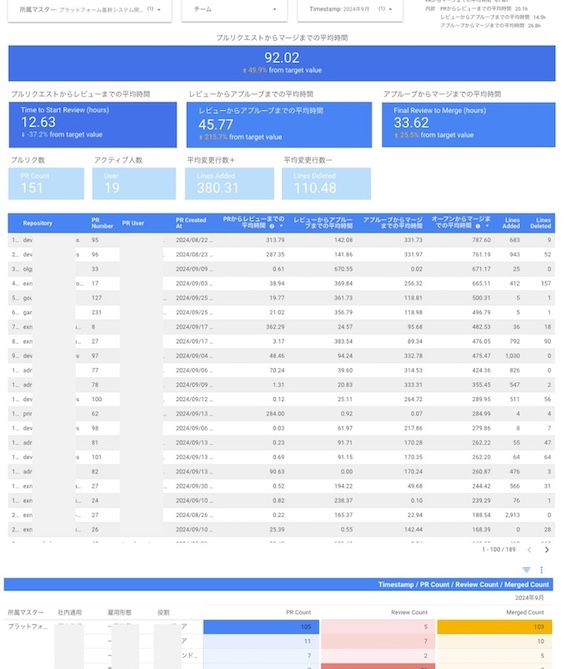Select the User 19 scorecard
This screenshot has height=669, width=567.
click(x=134, y=183)
